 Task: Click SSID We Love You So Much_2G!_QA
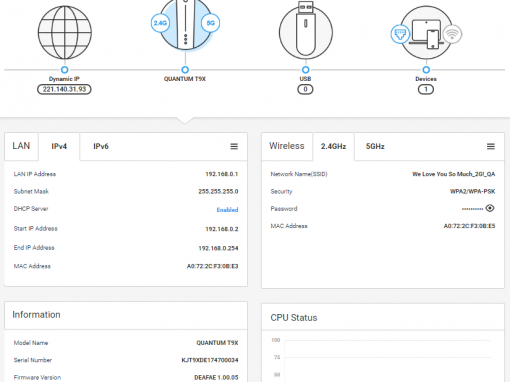pyautogui.click(x=454, y=174)
